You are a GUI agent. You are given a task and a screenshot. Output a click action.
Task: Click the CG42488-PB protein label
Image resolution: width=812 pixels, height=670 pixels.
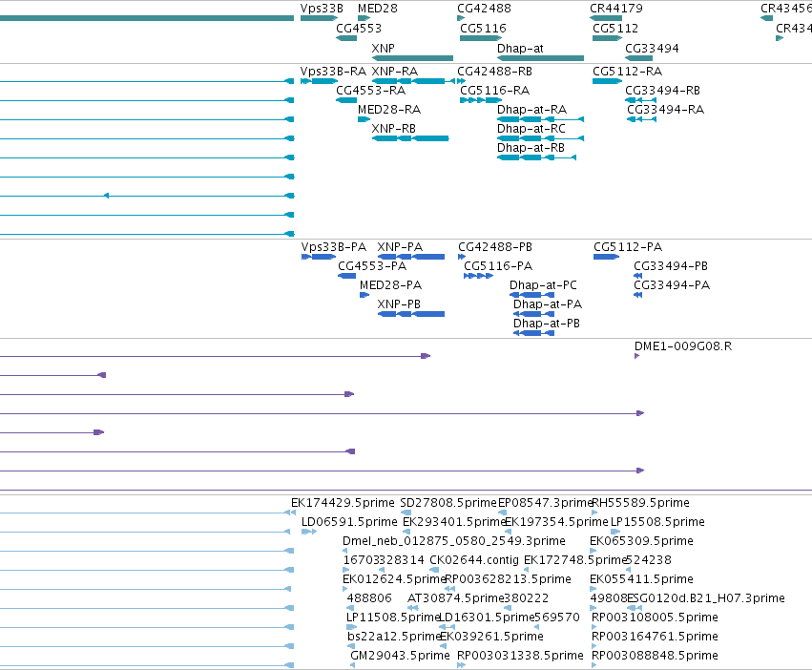coord(495,246)
